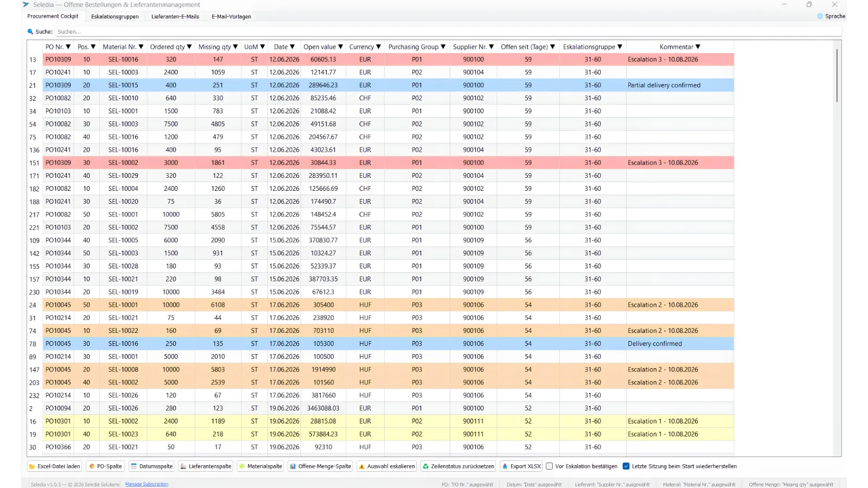Click the Export XLSX icon
The width and height of the screenshot is (868, 488).
(x=505, y=466)
